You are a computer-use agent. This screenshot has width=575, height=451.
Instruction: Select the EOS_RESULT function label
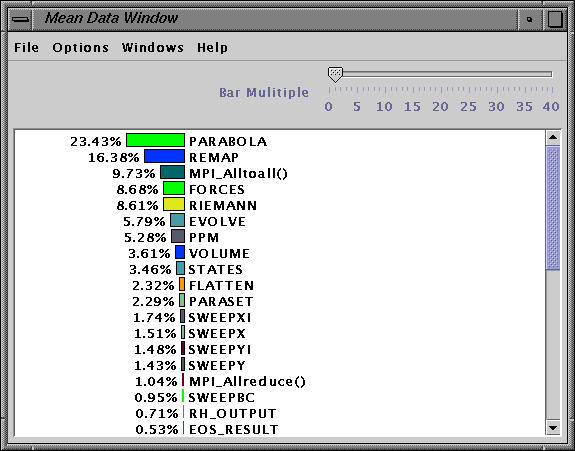[x=234, y=429]
